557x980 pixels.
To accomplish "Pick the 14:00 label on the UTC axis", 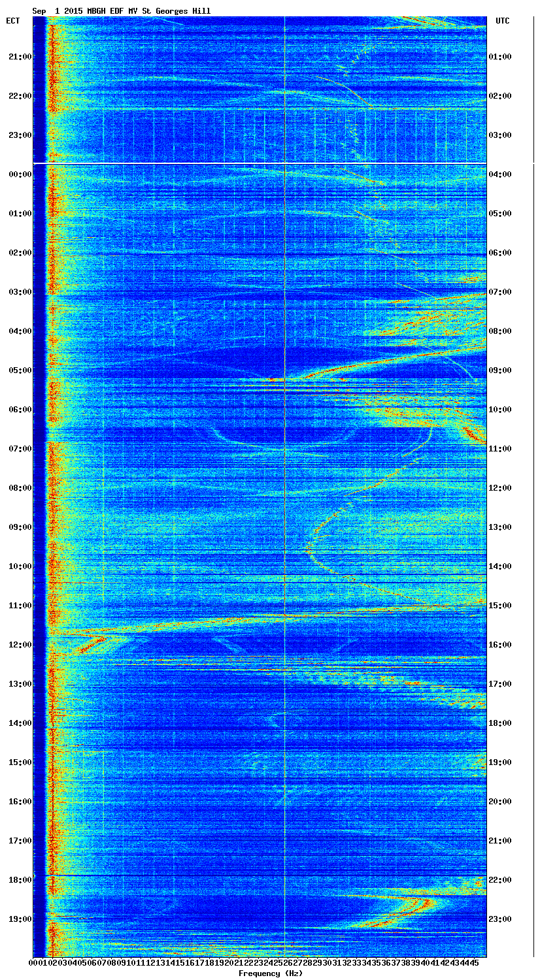I will [500, 566].
